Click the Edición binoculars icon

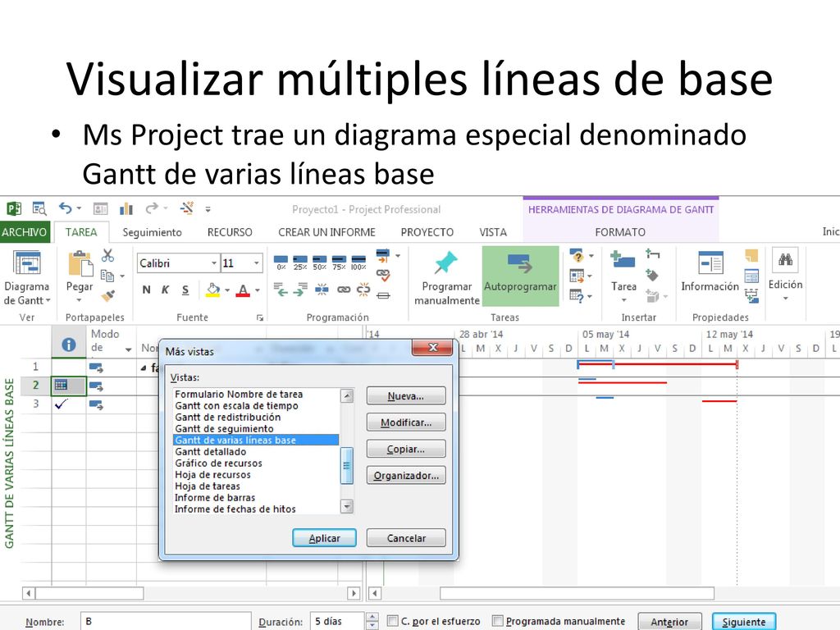[x=785, y=260]
